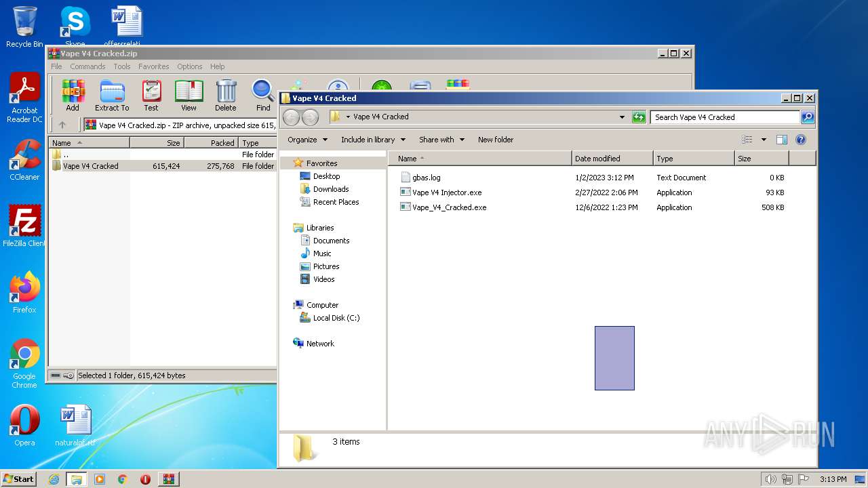
Task: Sort by Type column in Explorer
Action: (x=694, y=159)
